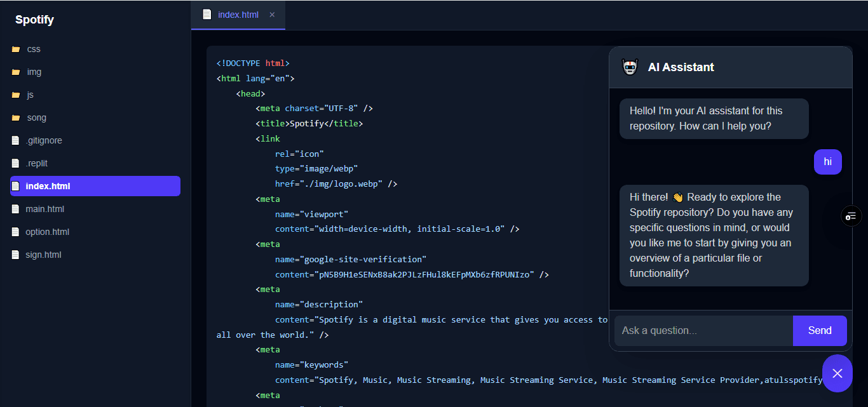
Task: Click the assistant's latest reply bubble
Action: (x=714, y=235)
